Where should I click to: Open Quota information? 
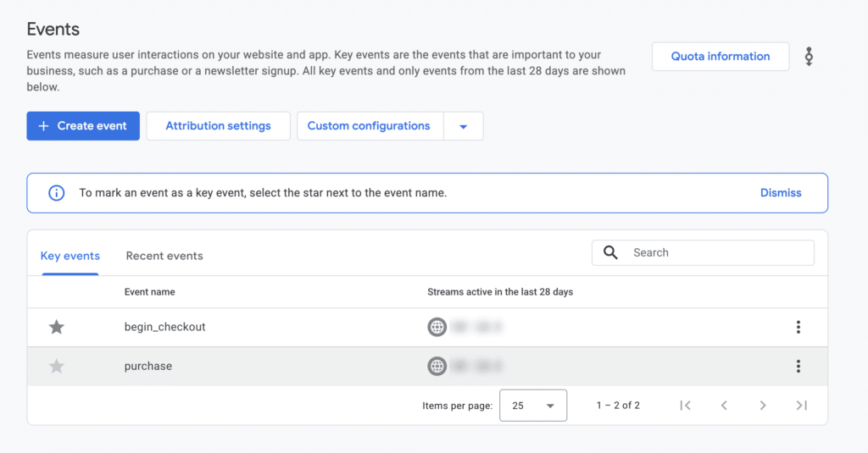tap(721, 57)
